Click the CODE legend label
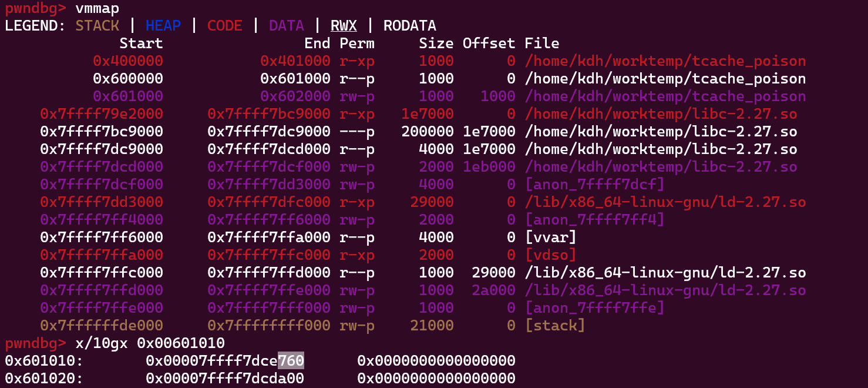The width and height of the screenshot is (868, 388). pyautogui.click(x=224, y=26)
